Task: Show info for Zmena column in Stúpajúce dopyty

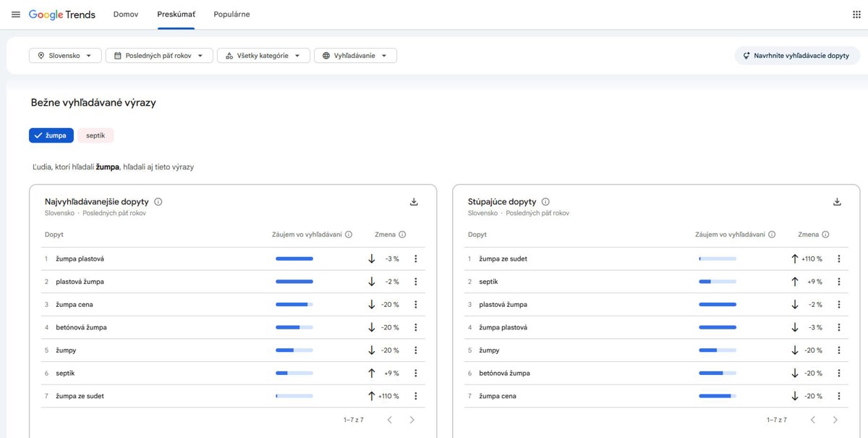Action: click(825, 235)
